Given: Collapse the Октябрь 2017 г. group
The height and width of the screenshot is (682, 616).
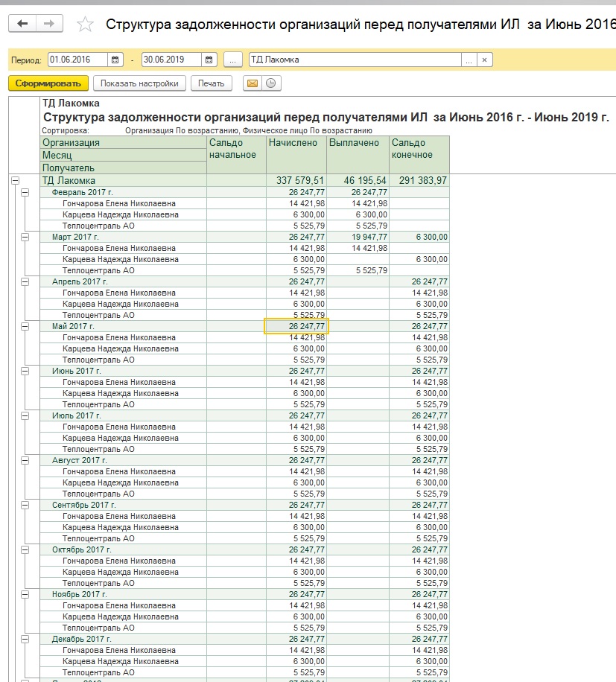Looking at the screenshot, I should (x=25, y=549).
